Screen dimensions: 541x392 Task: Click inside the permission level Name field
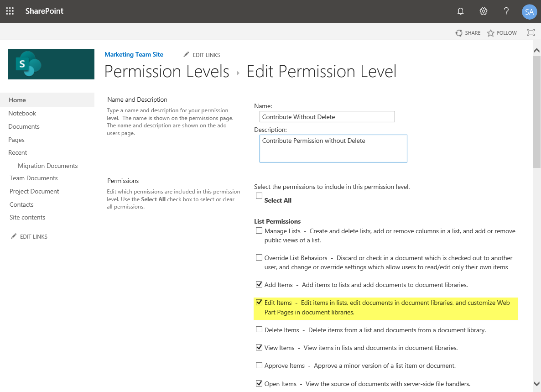coord(327,116)
